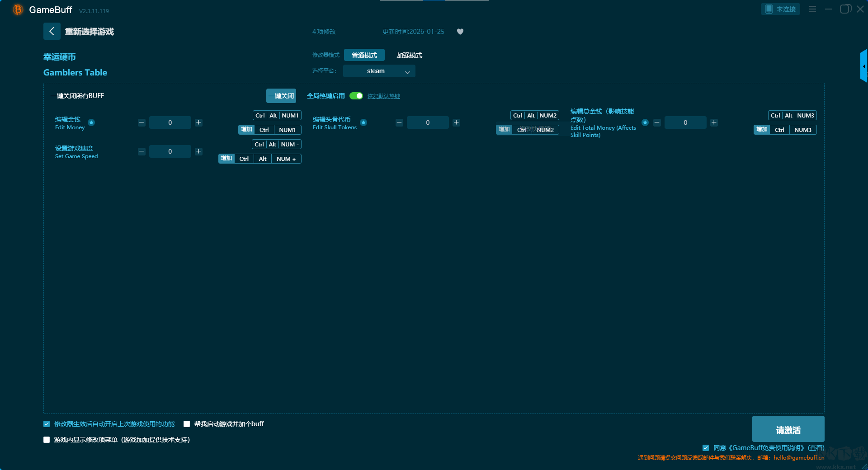Click the GameBuff logo icon
The height and width of the screenshot is (470, 868).
[x=18, y=9]
